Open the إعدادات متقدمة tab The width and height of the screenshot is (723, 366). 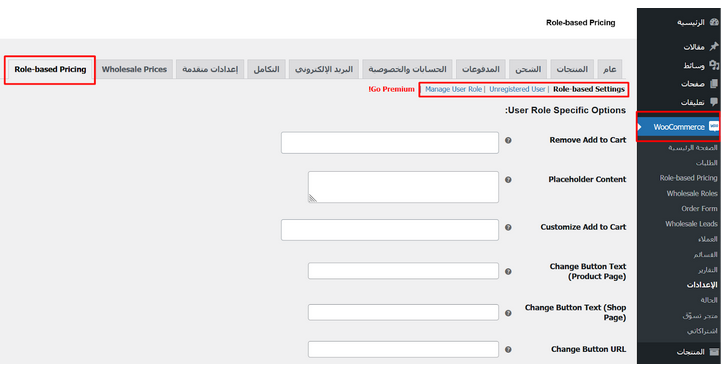pos(210,69)
